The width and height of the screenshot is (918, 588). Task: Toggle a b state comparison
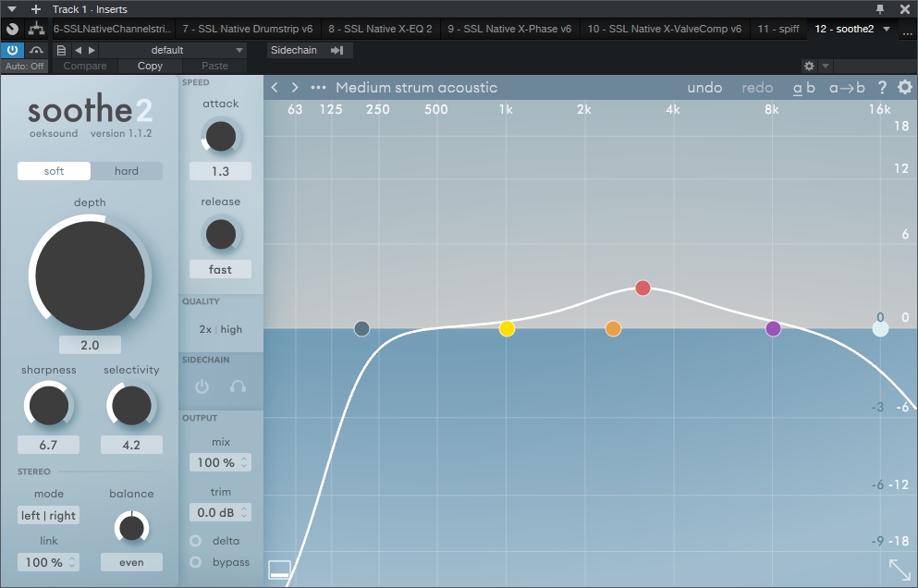coord(804,88)
